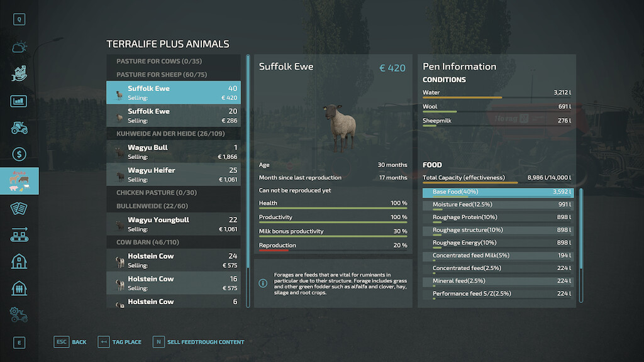The image size is (644, 362).
Task: Open the production chains conveyor icon
Action: pyautogui.click(x=19, y=235)
